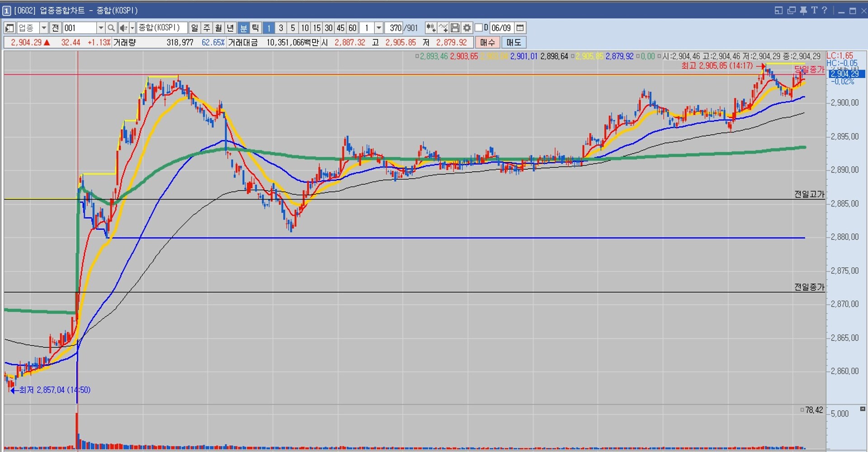The width and height of the screenshot is (868, 452).
Task: Save chart settings with the floppy disk icon
Action: click(x=455, y=28)
